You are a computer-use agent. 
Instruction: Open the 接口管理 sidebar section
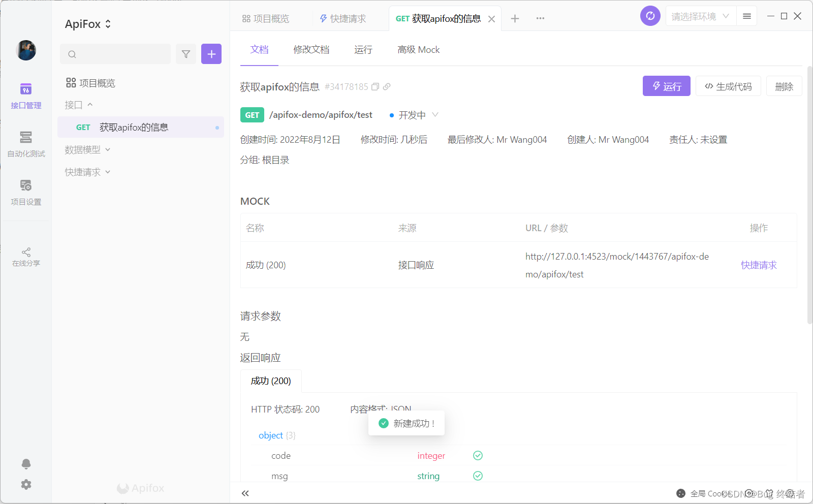click(26, 96)
